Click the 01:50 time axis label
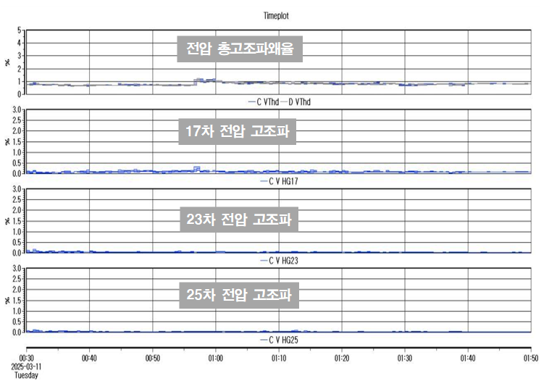This screenshot has height=392, width=549. click(x=531, y=358)
